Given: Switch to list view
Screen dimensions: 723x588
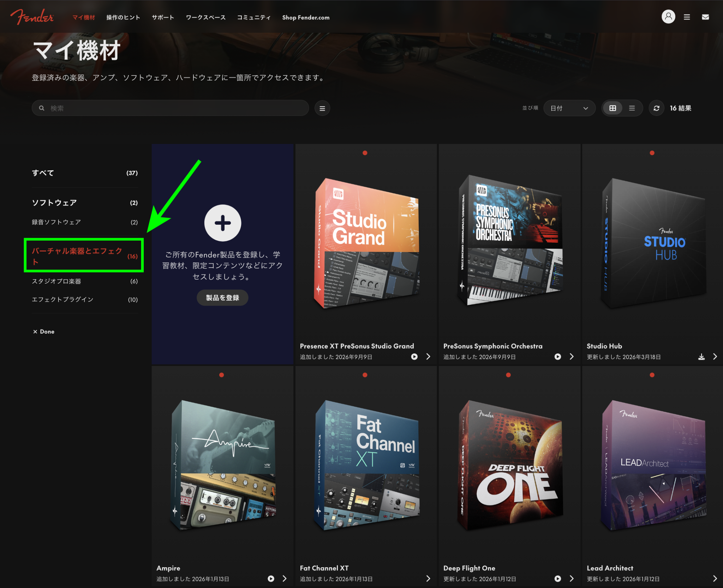Looking at the screenshot, I should pos(632,108).
